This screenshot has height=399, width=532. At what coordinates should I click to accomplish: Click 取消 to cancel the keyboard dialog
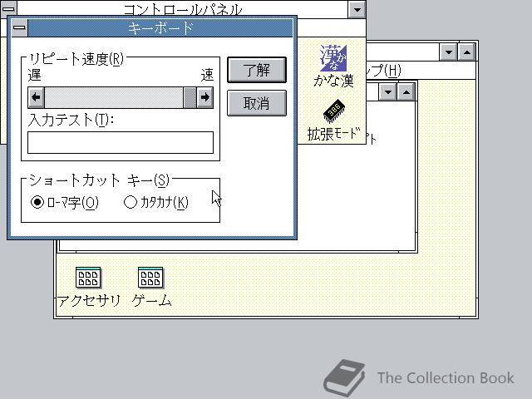[x=257, y=103]
